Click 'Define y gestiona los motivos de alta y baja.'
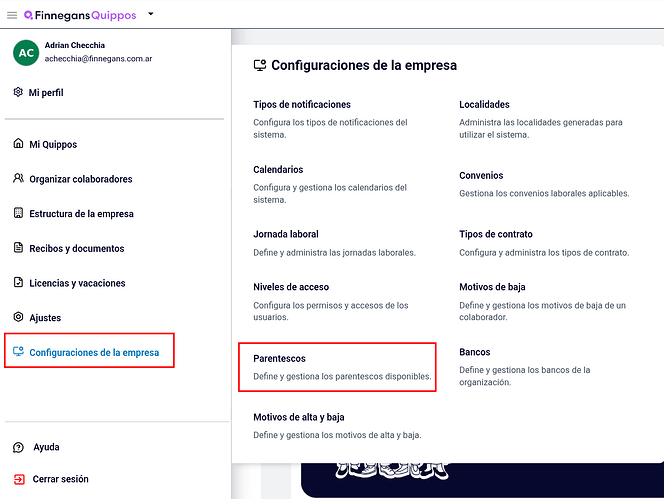The image size is (664, 499). click(337, 435)
